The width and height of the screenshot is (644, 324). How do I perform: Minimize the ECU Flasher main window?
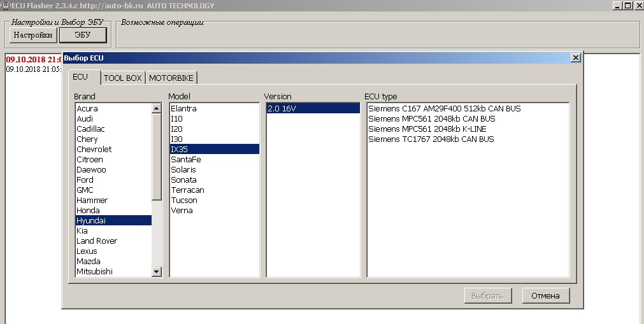point(618,5)
